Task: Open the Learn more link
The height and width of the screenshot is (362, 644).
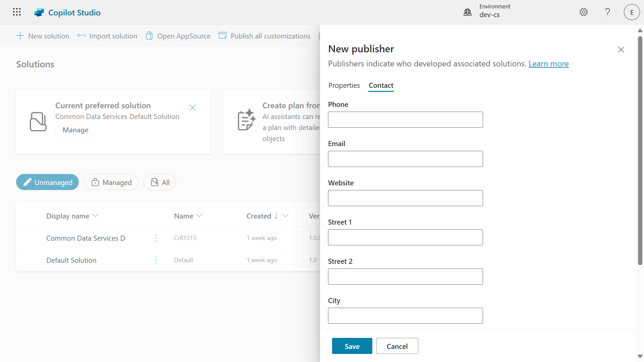Action: pyautogui.click(x=548, y=64)
